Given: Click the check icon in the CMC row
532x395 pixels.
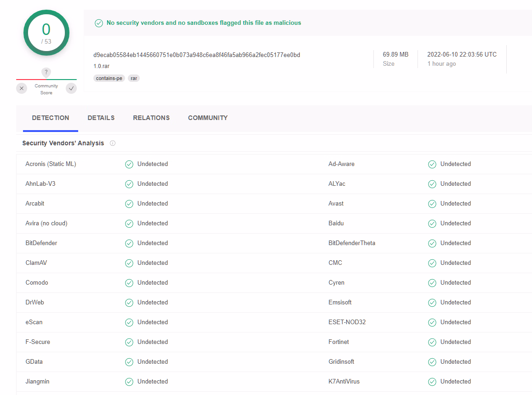Looking at the screenshot, I should point(432,263).
